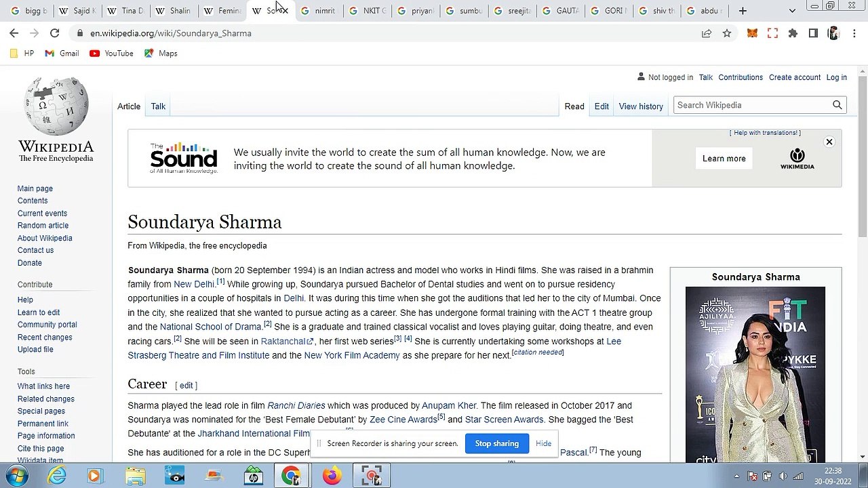
Task: Open the Anupam Kher article link
Action: click(x=449, y=406)
